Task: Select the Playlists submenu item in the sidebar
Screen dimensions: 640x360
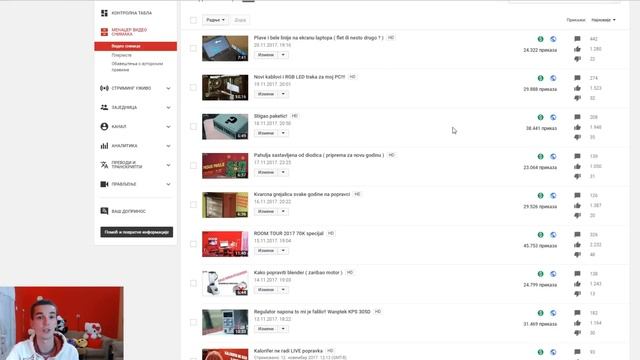Action: tap(122, 55)
